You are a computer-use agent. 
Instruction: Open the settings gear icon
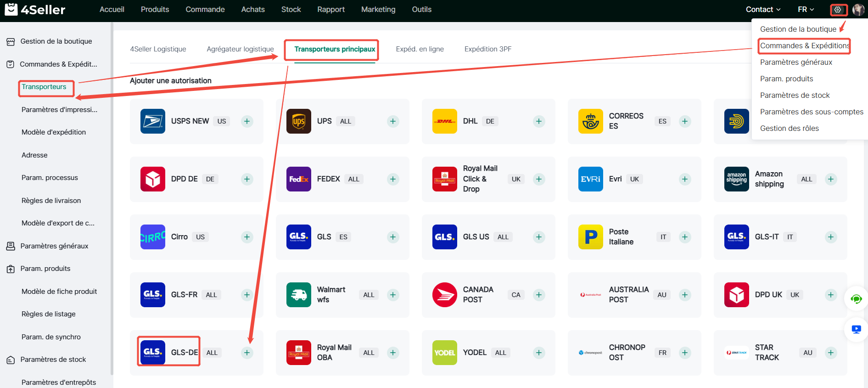click(x=838, y=10)
